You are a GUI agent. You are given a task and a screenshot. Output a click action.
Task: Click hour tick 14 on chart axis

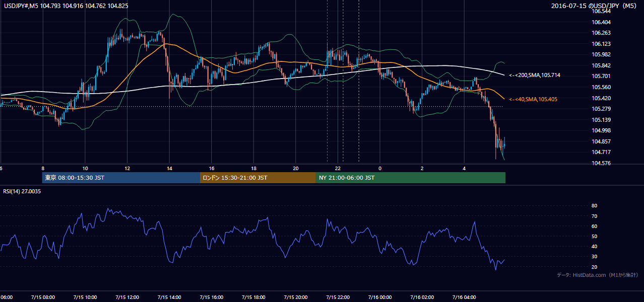169,169
